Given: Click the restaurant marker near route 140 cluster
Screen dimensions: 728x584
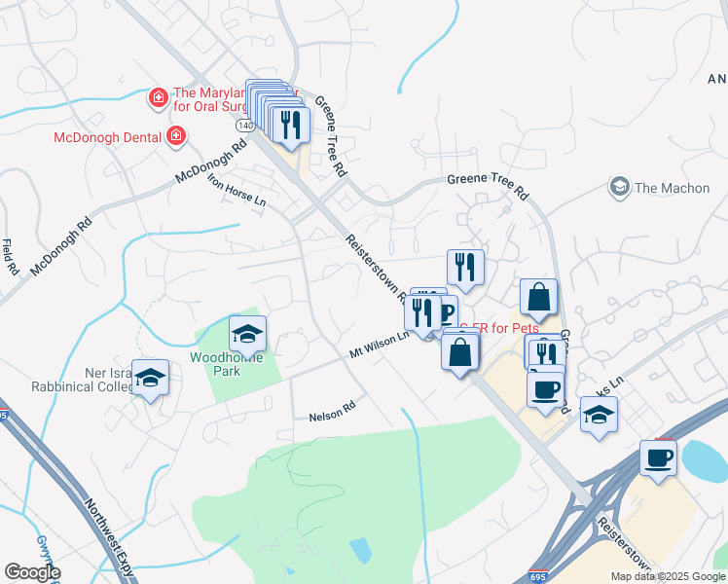Looking at the screenshot, I should (x=291, y=126).
